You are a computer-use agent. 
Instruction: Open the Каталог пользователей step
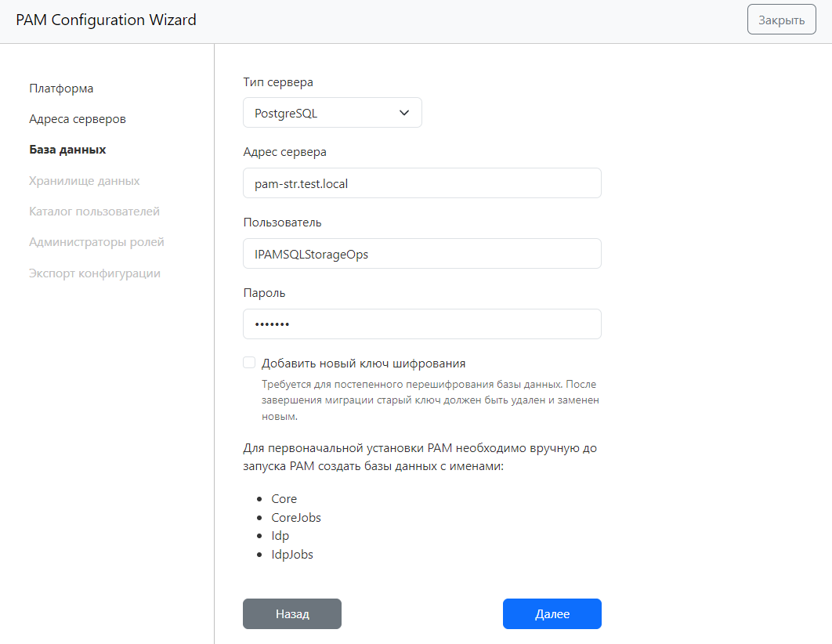tap(94, 212)
